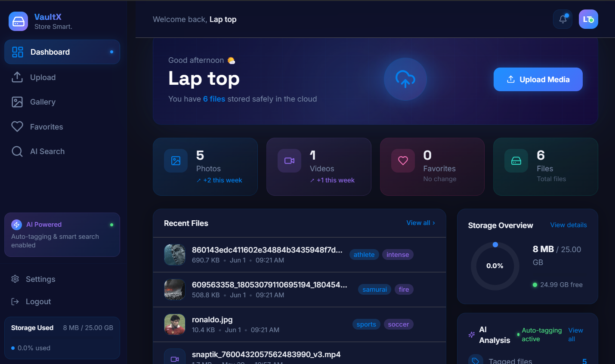615x364 pixels.
Task: Click the Dashboard grid icon
Action: point(18,52)
